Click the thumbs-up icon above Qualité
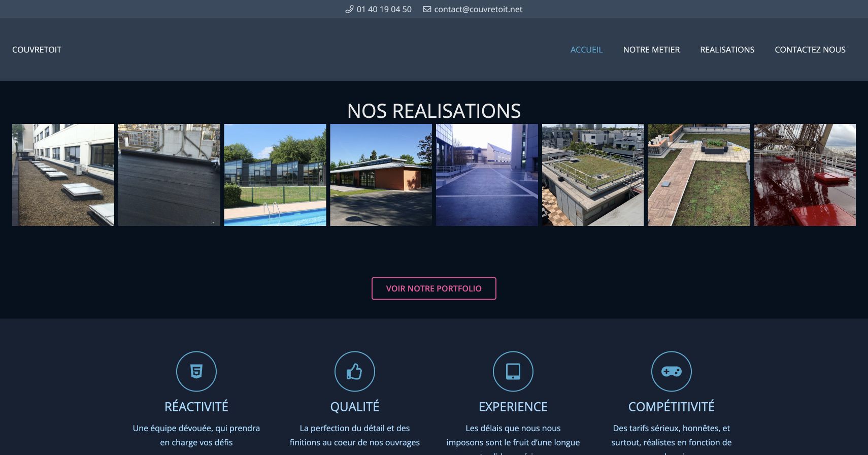Screen dimensions: 868x455 point(355,371)
